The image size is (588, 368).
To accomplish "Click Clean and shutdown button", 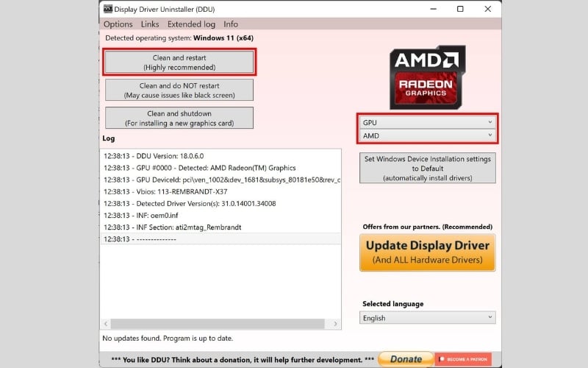I will pos(179,118).
